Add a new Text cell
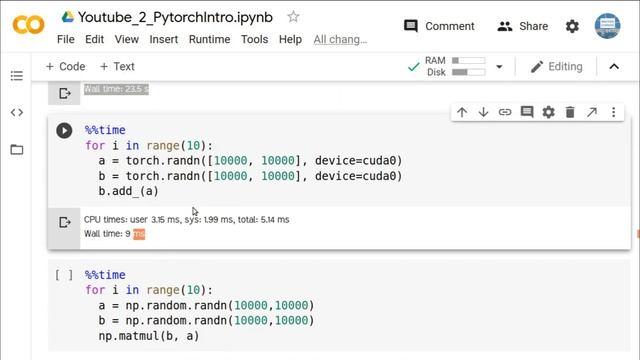Viewport: 640px width, 360px height. (117, 67)
